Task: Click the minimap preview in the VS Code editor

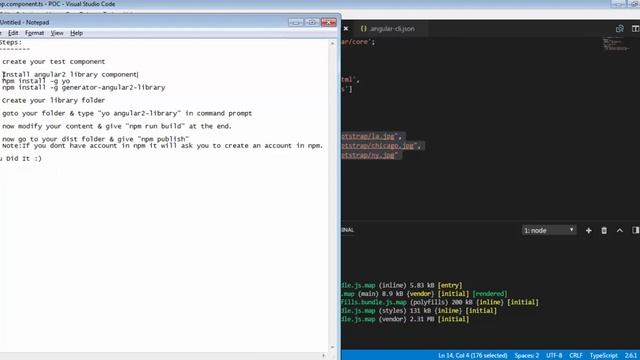Action: coord(616,44)
